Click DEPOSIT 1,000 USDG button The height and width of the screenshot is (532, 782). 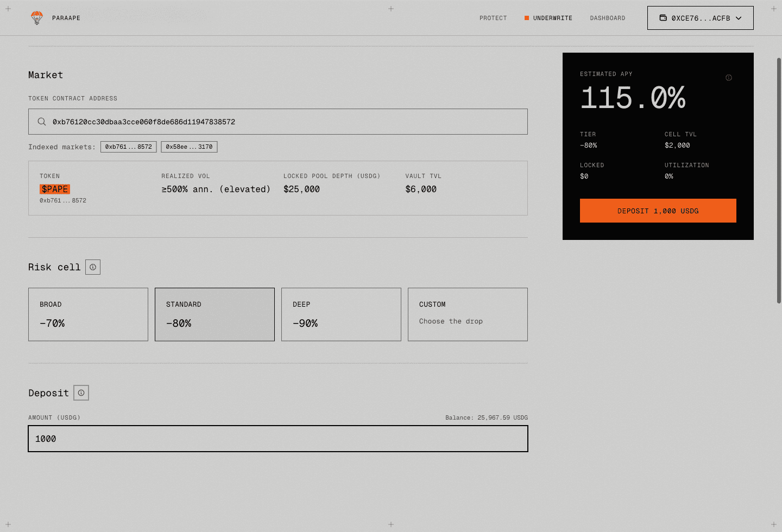click(658, 211)
